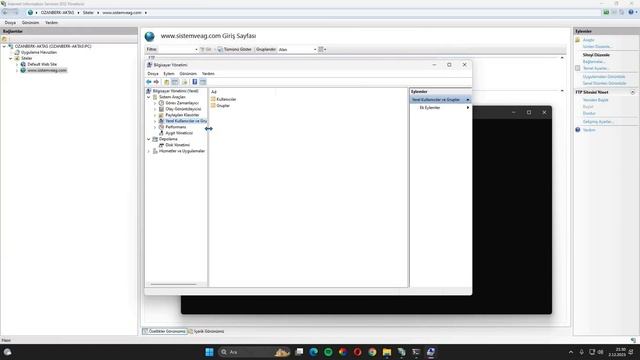The image size is (640, 360).
Task: Switch to Özellikler Görünümü tab
Action: pos(164,331)
